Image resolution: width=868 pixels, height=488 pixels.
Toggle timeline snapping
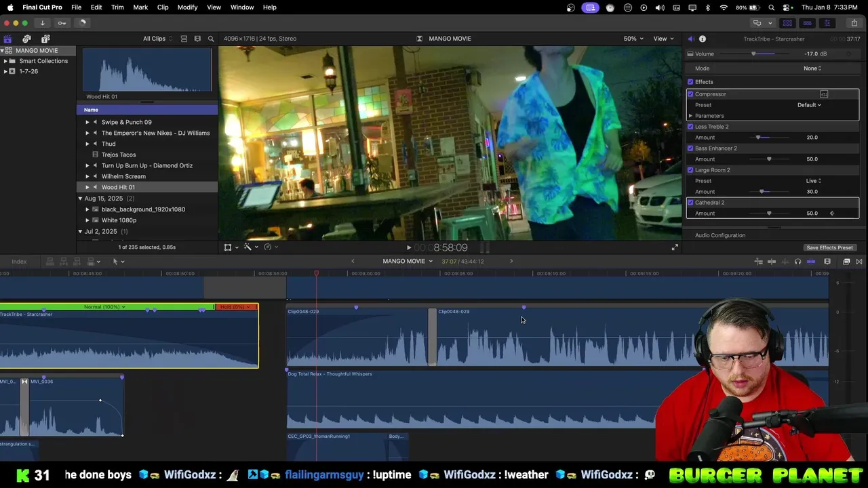tap(811, 262)
